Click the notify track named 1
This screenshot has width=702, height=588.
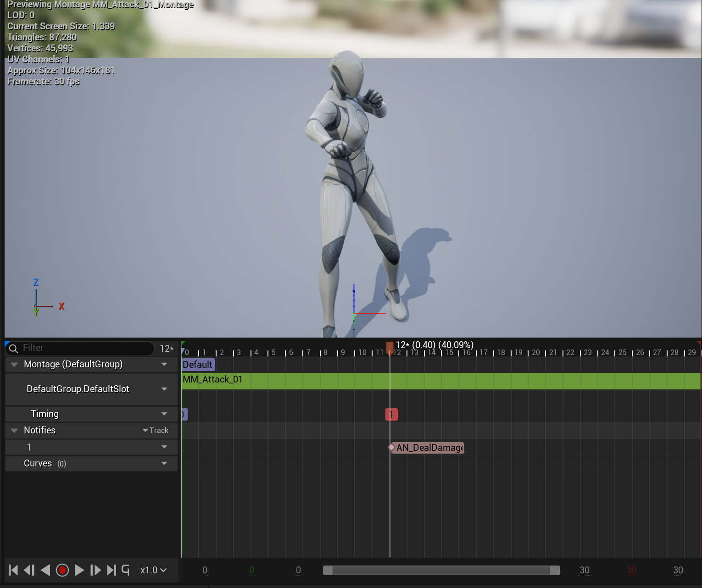(91, 447)
